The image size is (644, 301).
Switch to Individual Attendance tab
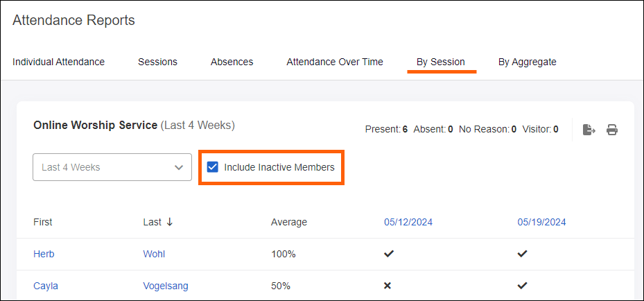click(x=58, y=62)
